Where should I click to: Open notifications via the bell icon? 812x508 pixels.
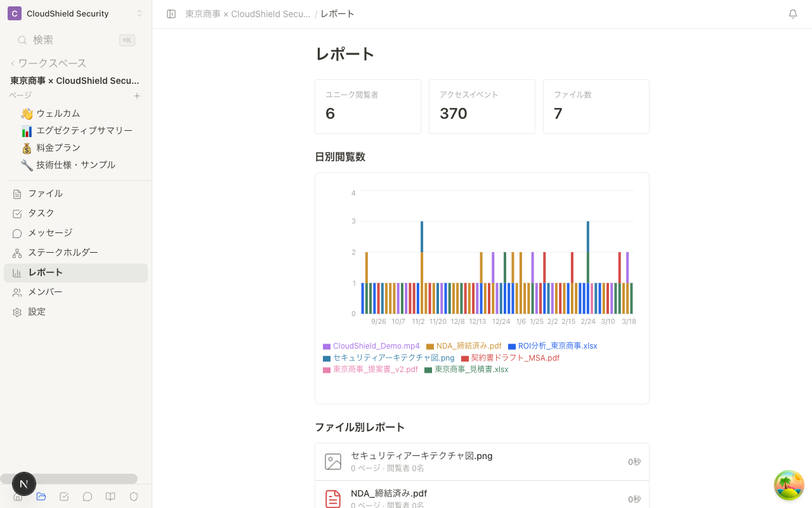[792, 13]
